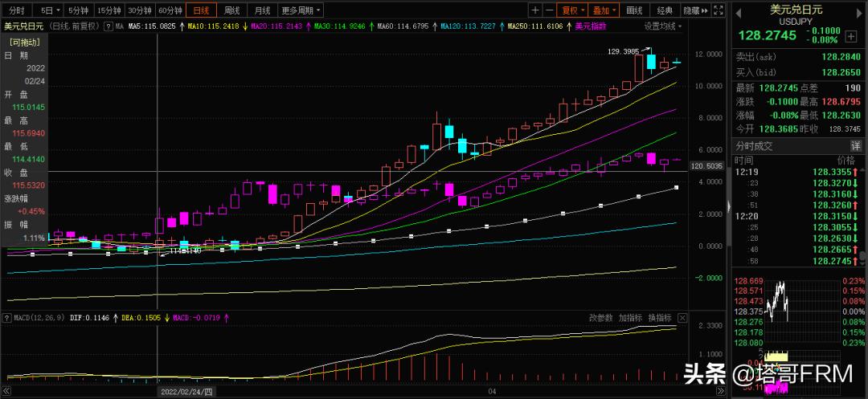Switch to the 周线 weekly tab

point(232,10)
